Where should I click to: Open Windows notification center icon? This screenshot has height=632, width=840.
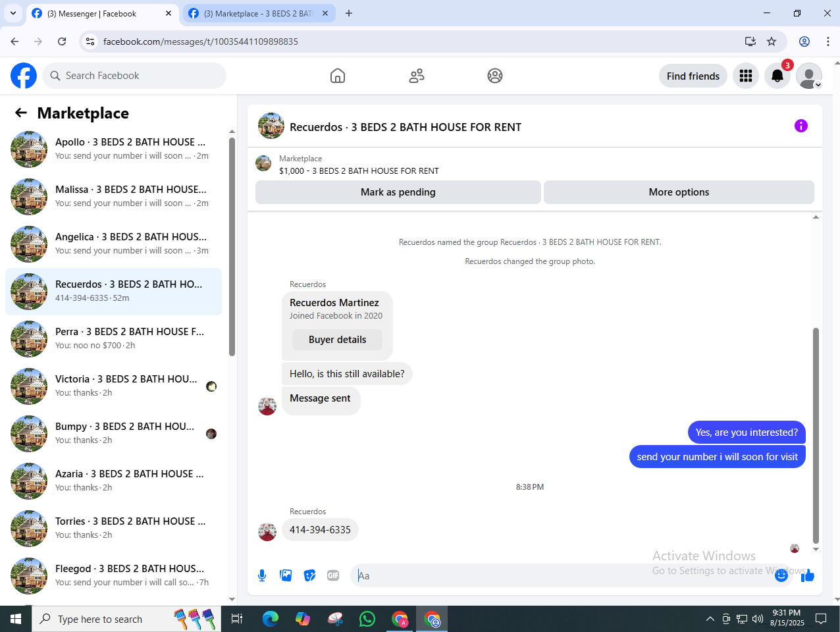821,619
